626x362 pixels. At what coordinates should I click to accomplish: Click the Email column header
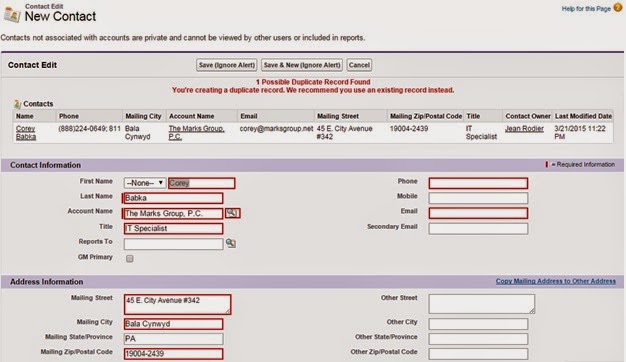[x=249, y=116]
